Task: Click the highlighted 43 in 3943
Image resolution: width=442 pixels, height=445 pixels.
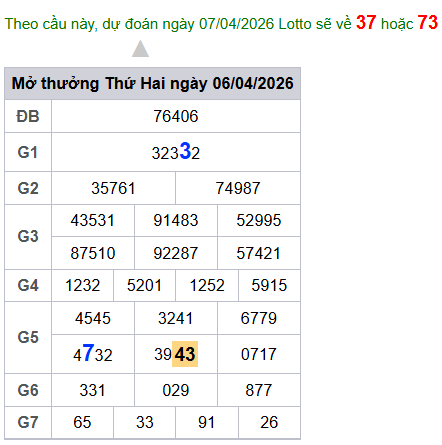Action: point(185,354)
